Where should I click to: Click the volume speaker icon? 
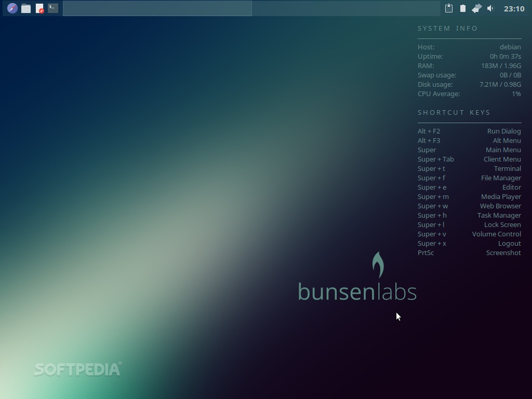point(490,8)
